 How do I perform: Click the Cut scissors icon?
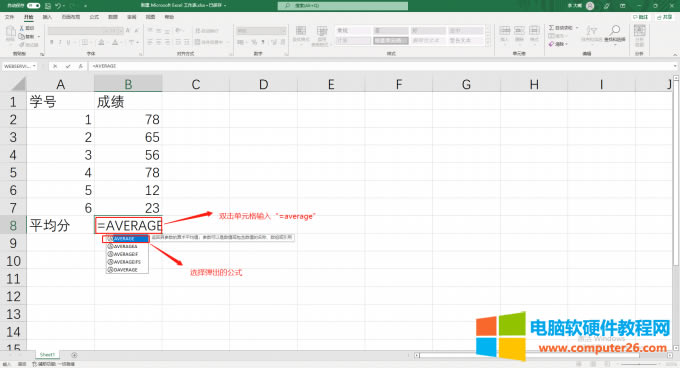[x=22, y=28]
